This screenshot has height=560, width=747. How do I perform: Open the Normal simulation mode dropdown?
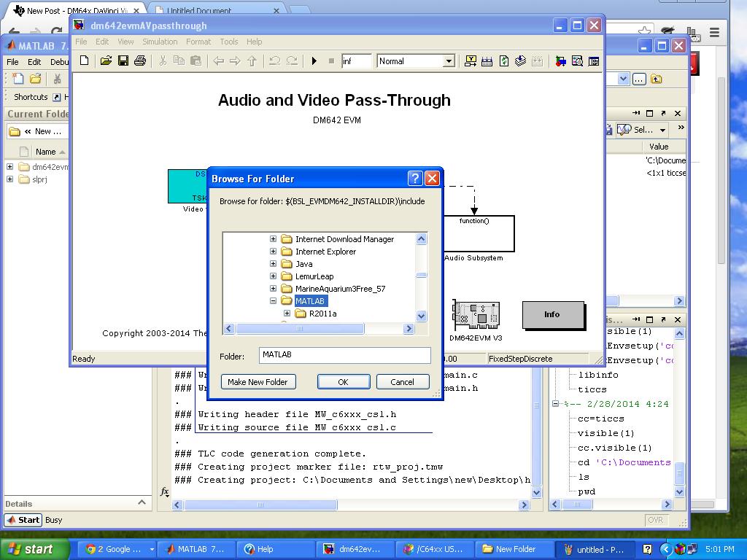(449, 61)
